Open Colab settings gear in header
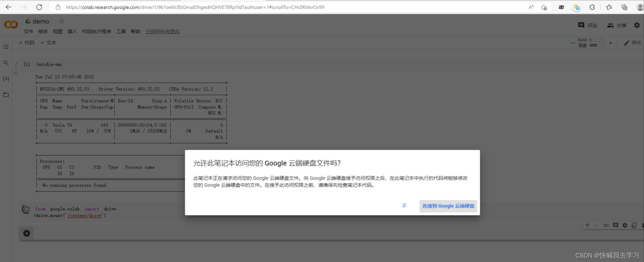644x262 pixels. click(637, 25)
